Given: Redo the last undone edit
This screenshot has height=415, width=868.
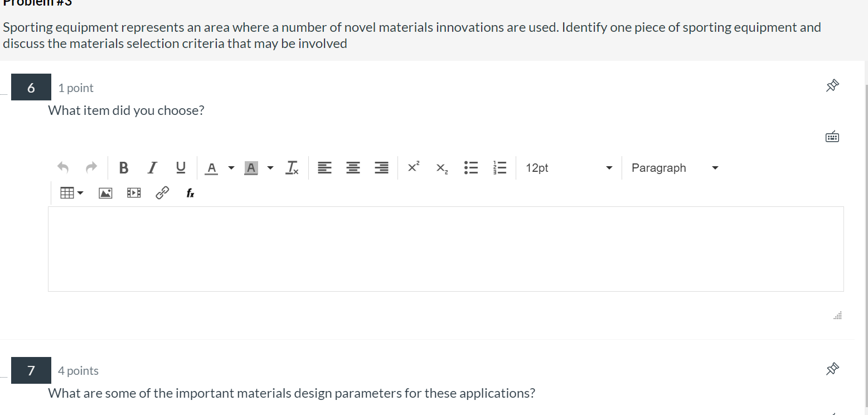Looking at the screenshot, I should tap(91, 168).
